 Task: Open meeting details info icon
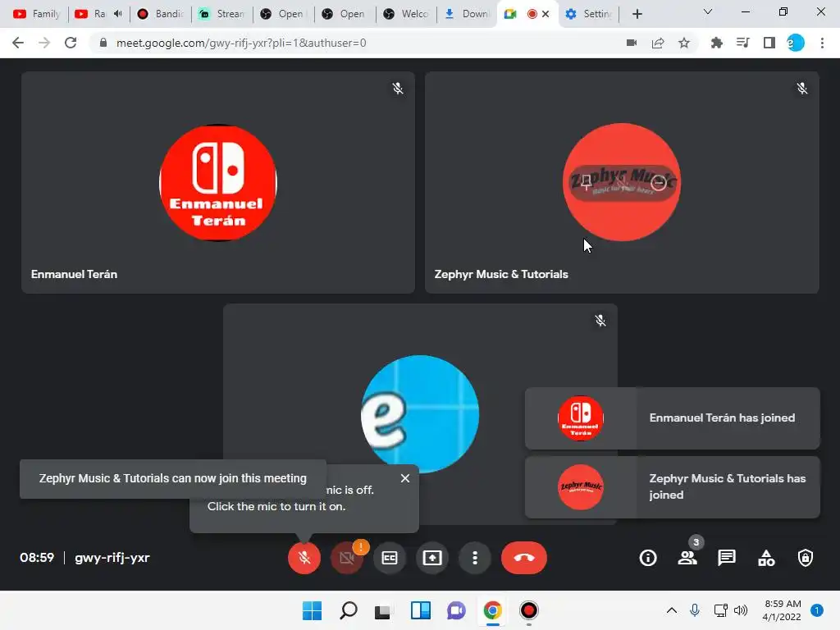coord(648,558)
